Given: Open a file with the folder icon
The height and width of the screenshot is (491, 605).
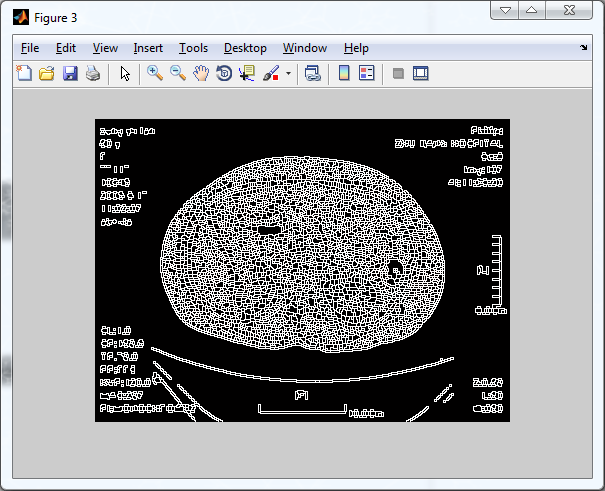Looking at the screenshot, I should [46, 73].
